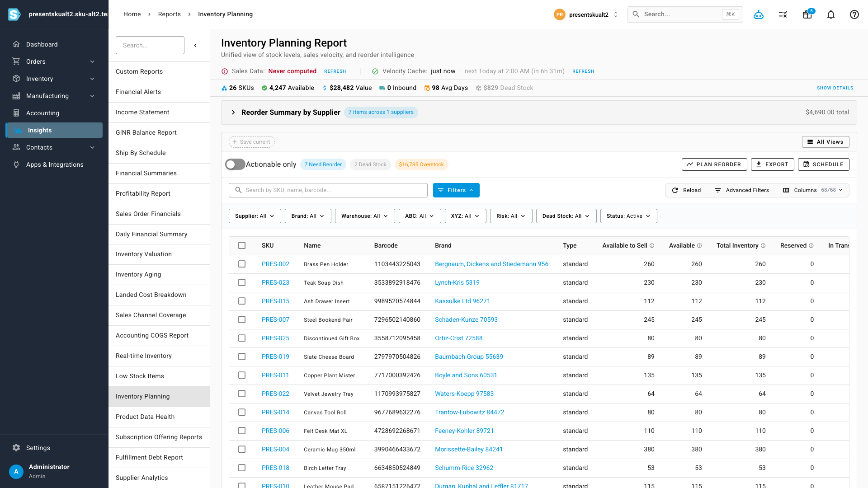Open the Columns 68/68 selector
The image size is (868, 488).
(x=812, y=190)
